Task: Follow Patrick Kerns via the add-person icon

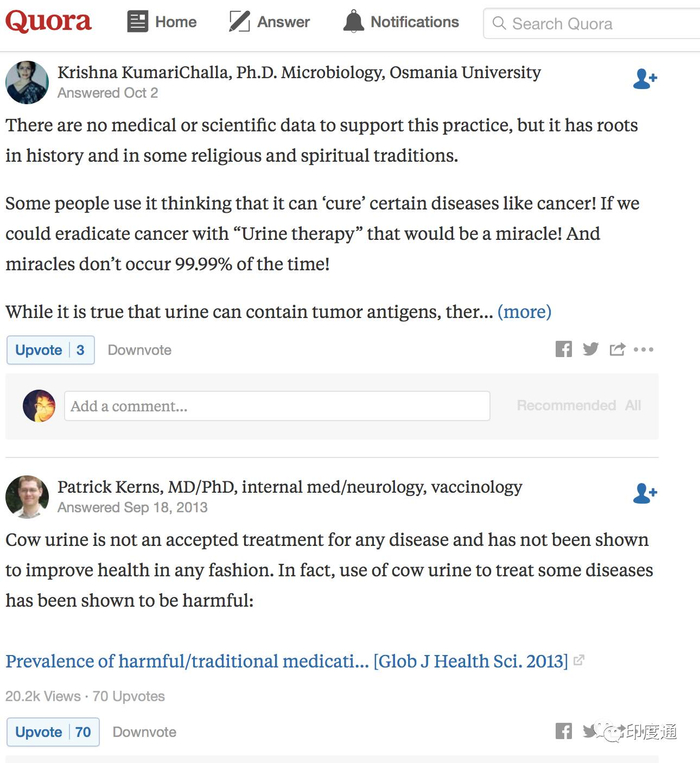Action: (x=645, y=493)
